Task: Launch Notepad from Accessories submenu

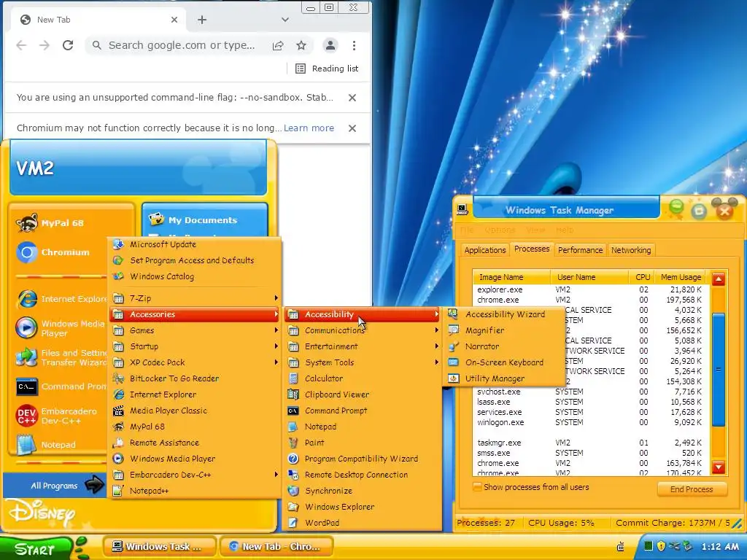Action: tap(363, 427)
